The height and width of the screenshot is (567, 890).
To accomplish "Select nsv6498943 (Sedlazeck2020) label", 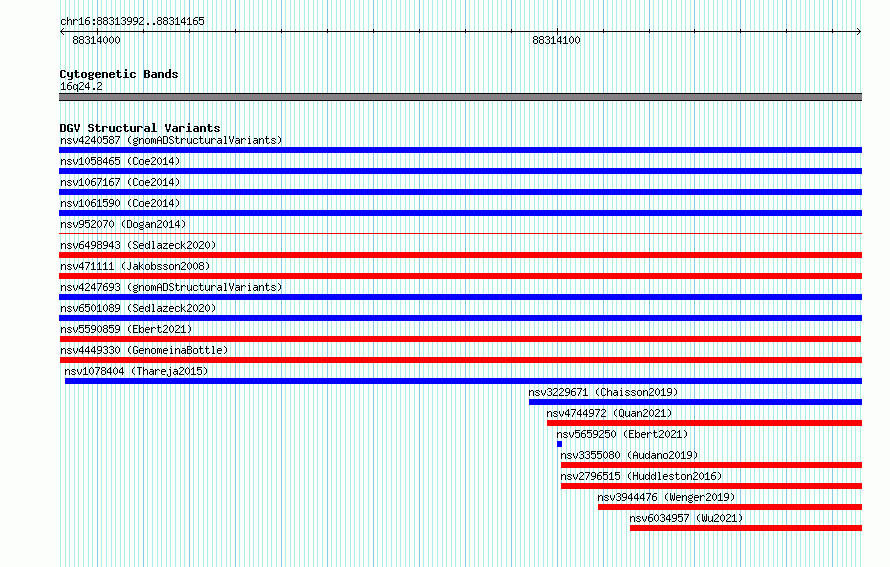I will [138, 245].
